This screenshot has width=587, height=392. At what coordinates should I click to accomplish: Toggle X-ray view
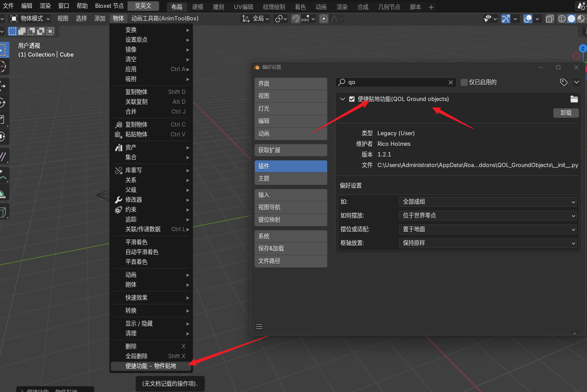click(550, 18)
